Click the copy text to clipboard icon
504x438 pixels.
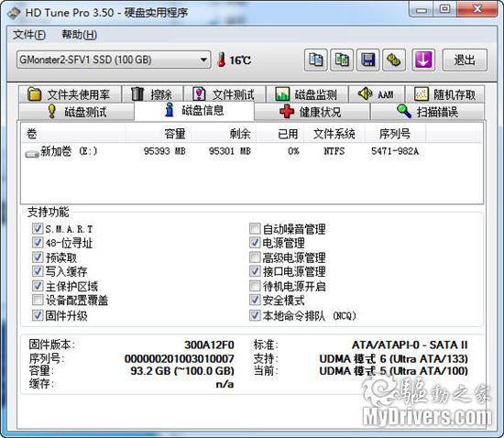point(315,60)
